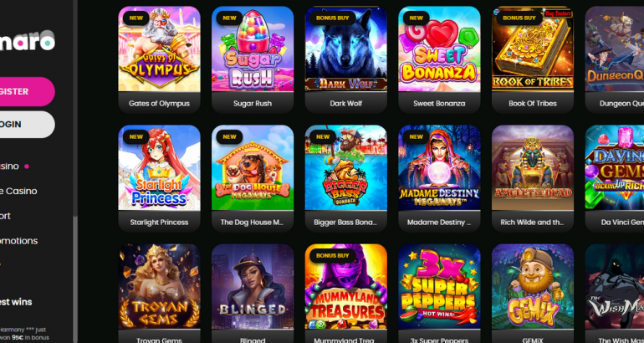Launch the Amulet of Dead game

click(x=533, y=179)
